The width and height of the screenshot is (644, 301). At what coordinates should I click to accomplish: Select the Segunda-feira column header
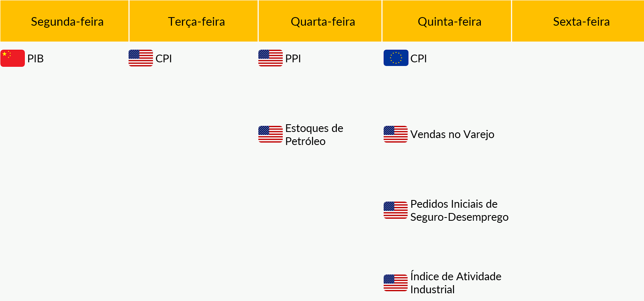(x=64, y=21)
